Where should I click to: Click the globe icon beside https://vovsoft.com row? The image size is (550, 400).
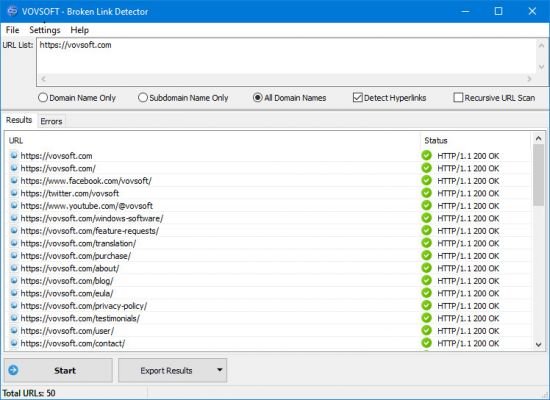tap(14, 155)
